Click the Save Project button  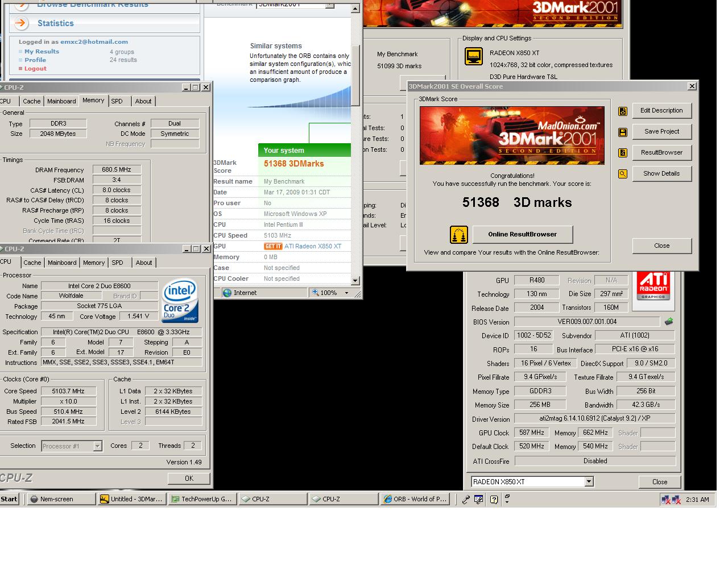[661, 131]
